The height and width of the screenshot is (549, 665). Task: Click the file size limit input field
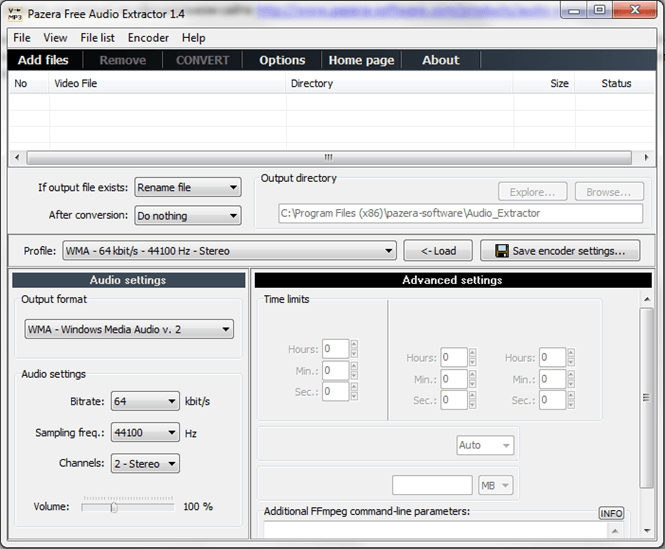(x=432, y=485)
